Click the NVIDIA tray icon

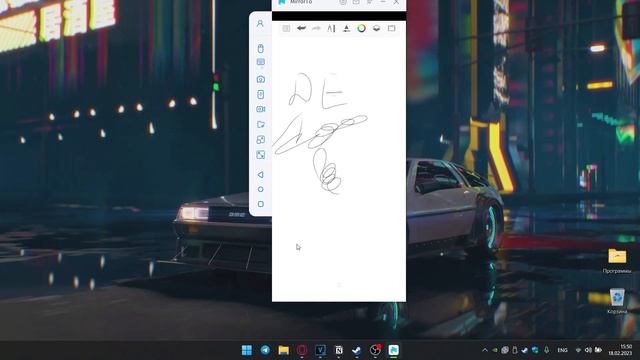coord(495,350)
